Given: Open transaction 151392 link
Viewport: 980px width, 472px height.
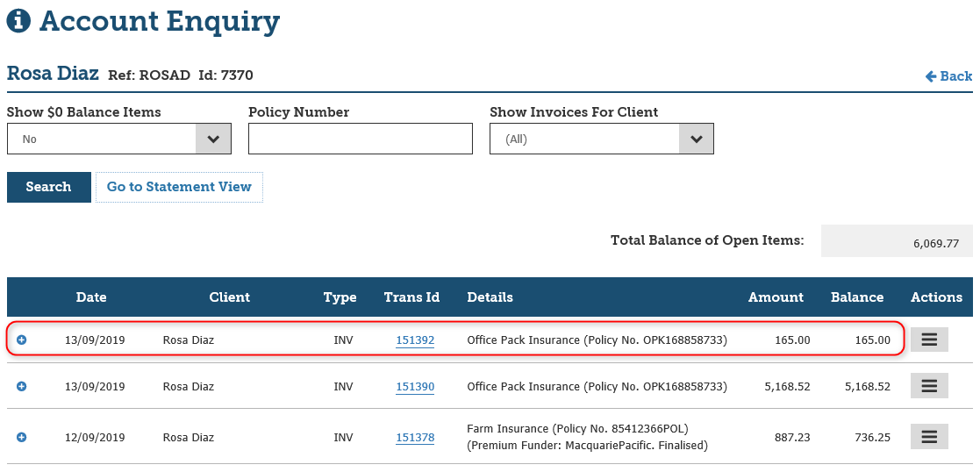Looking at the screenshot, I should pos(415,340).
